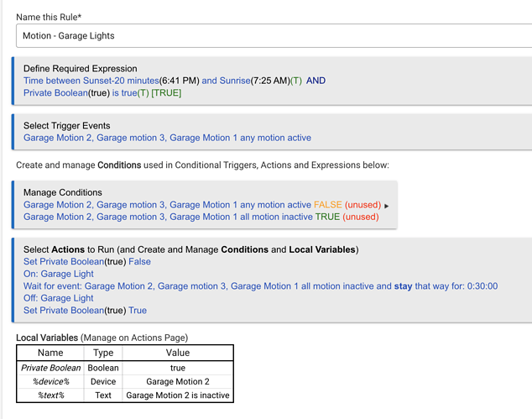Click the Private Boolean is true expression line
532x419 pixels.
[102, 92]
